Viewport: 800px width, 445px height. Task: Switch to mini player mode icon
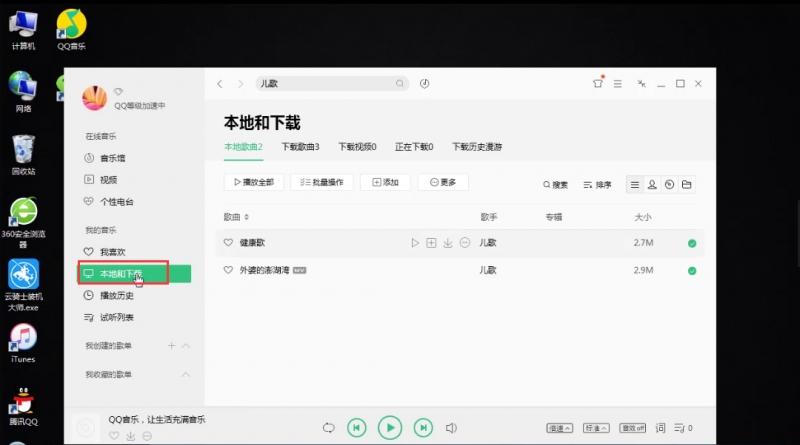pyautogui.click(x=641, y=84)
